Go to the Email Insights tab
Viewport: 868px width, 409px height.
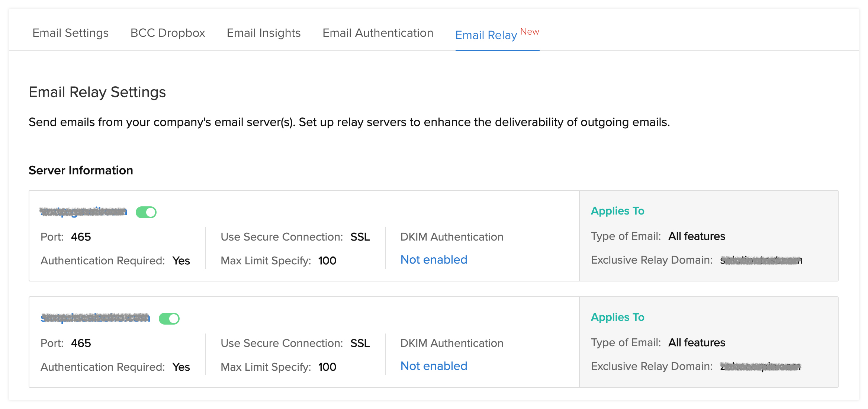(x=264, y=33)
